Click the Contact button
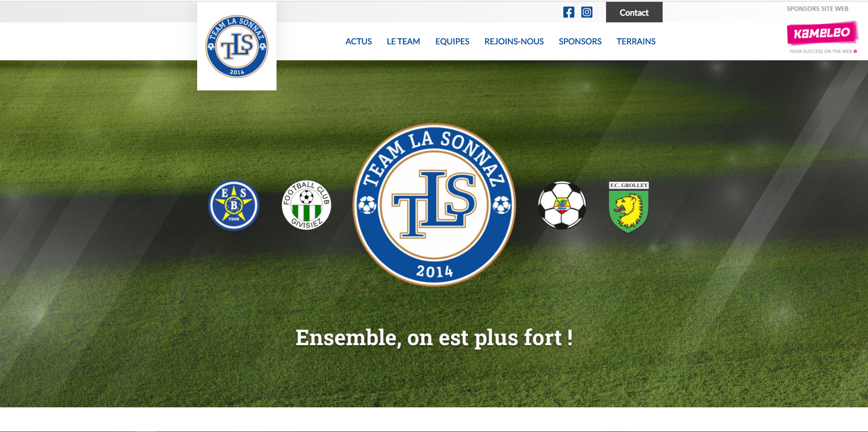868x432 pixels. 634,12
